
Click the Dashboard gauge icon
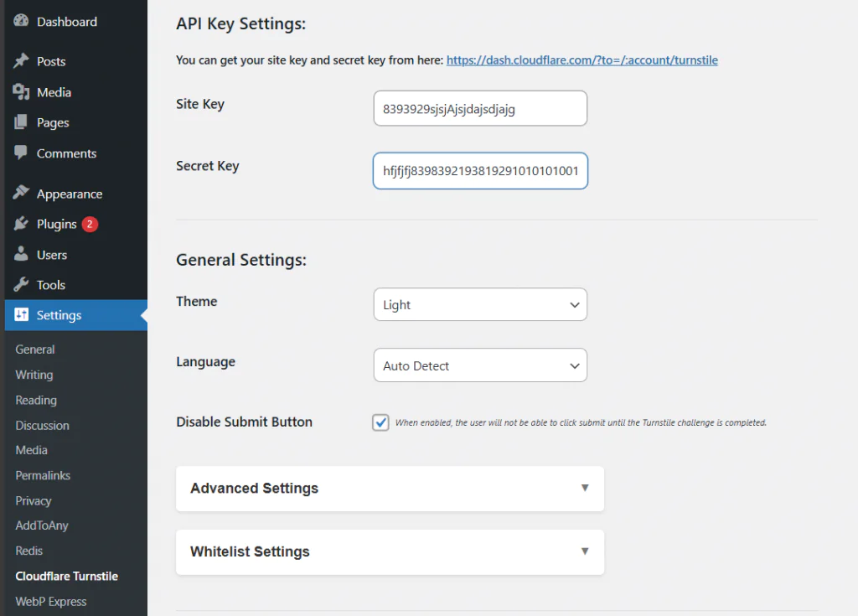[x=21, y=21]
